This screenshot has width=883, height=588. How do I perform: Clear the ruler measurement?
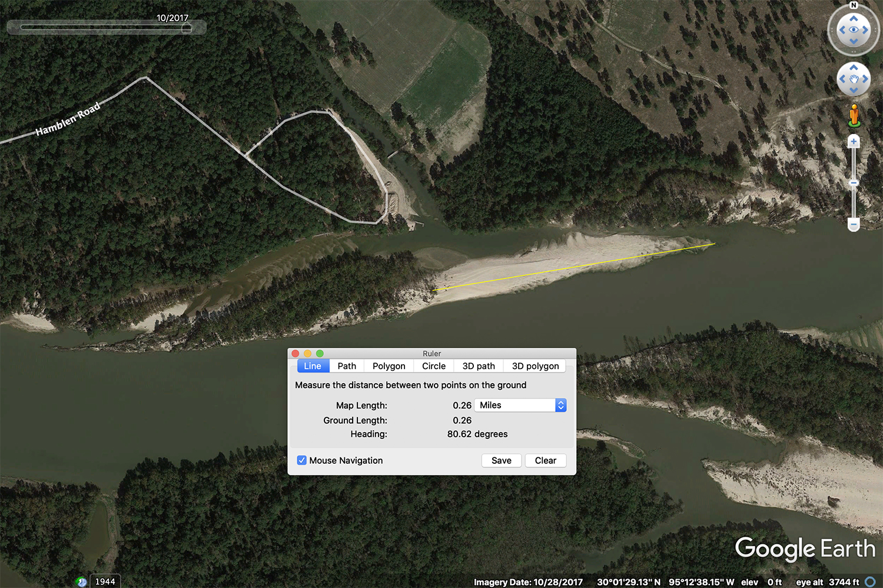(x=546, y=460)
